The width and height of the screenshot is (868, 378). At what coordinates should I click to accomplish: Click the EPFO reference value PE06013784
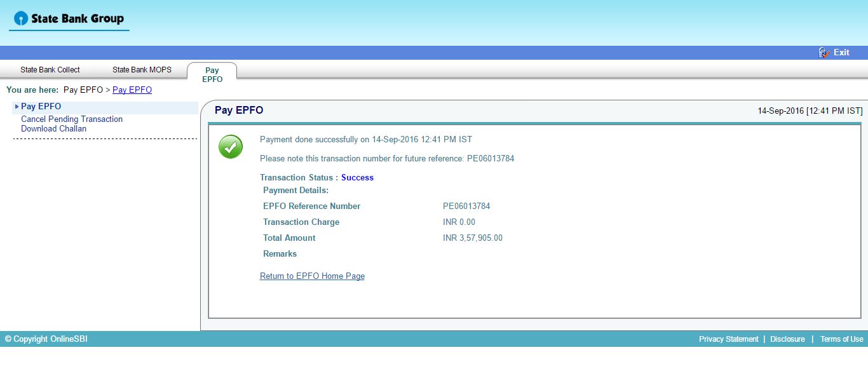(x=466, y=206)
